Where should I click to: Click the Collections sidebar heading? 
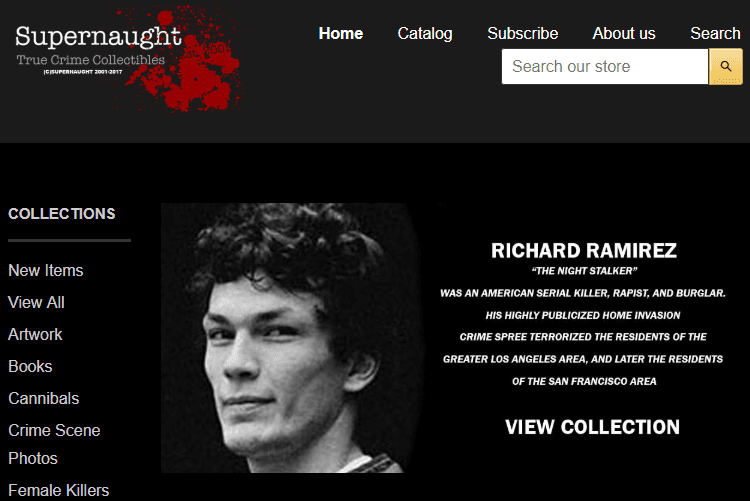point(62,213)
